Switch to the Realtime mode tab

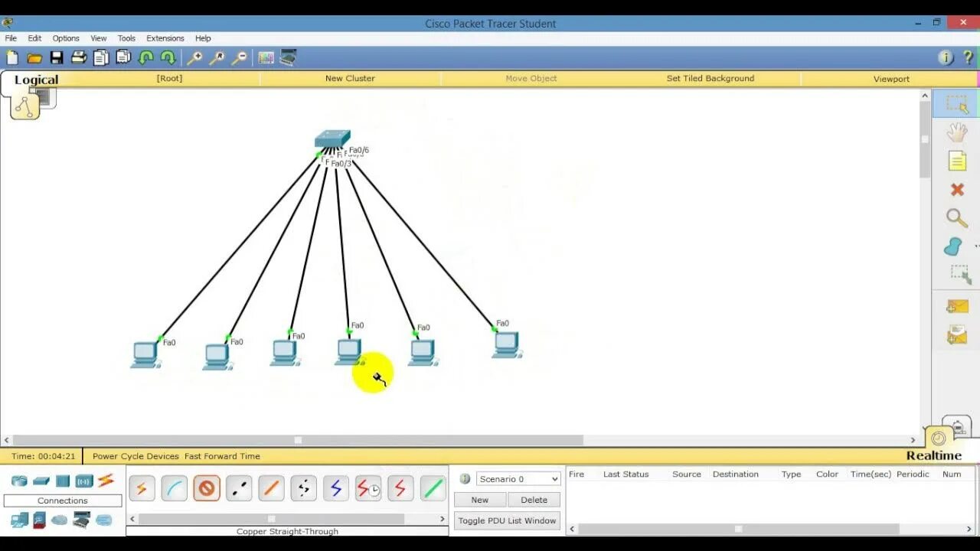pos(934,455)
